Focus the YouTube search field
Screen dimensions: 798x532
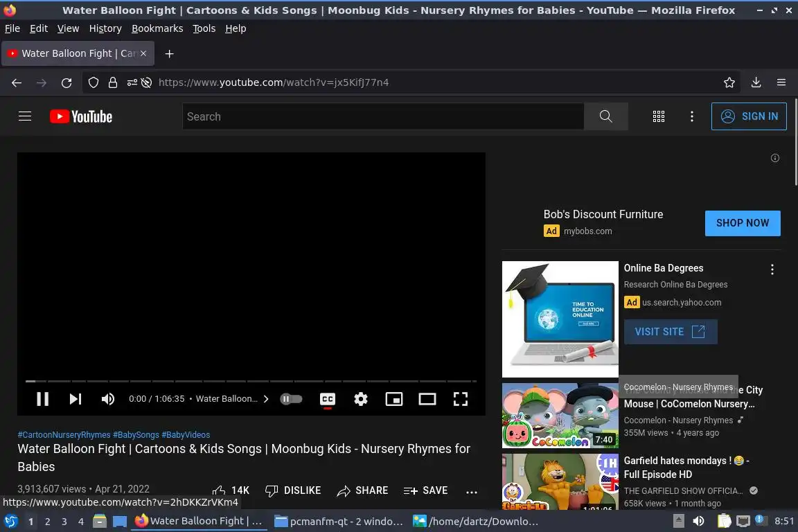pos(383,116)
